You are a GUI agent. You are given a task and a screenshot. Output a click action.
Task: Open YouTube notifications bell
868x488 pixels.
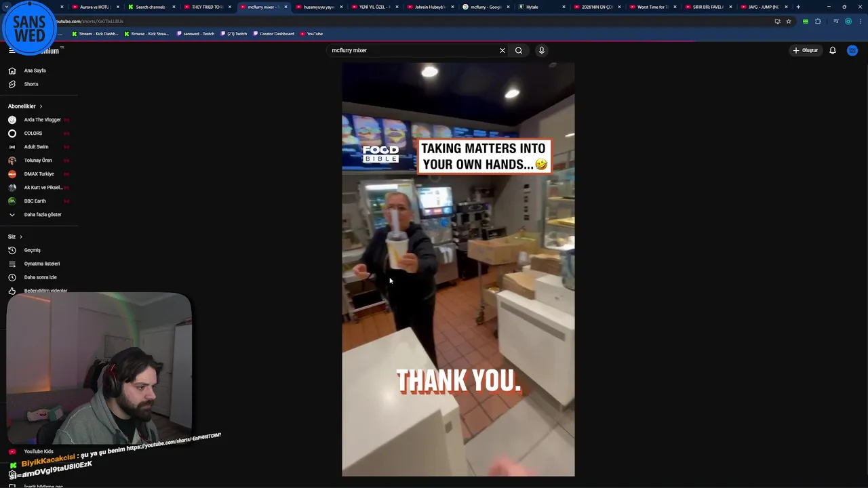click(833, 50)
